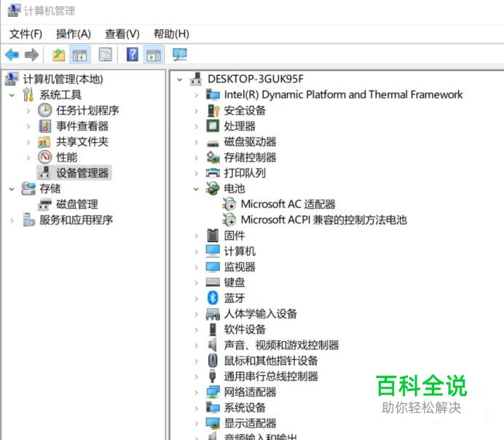Click the 打印队列 printer icon
Screen dimensions: 504x440
213,173
